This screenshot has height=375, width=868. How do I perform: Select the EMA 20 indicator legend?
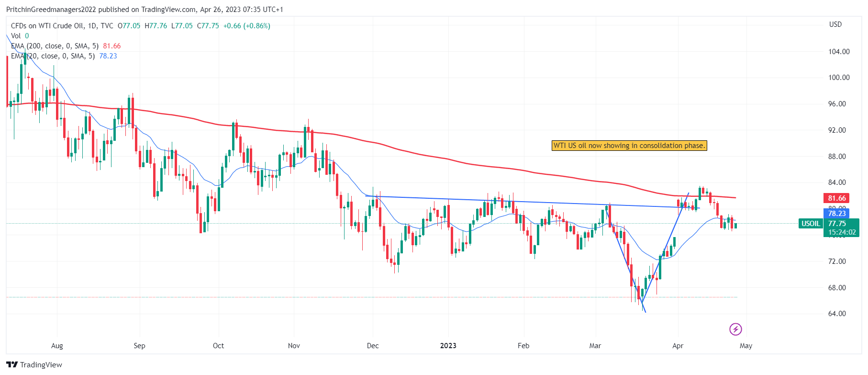tap(64, 56)
